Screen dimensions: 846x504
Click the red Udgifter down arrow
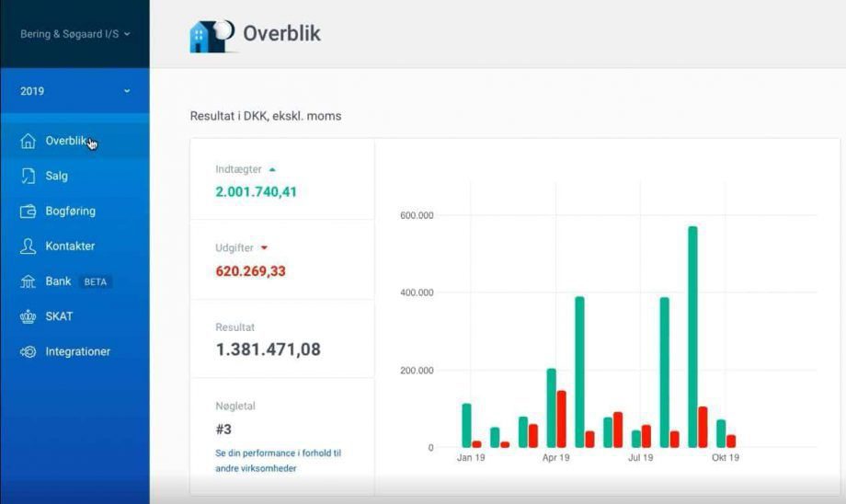pos(265,247)
